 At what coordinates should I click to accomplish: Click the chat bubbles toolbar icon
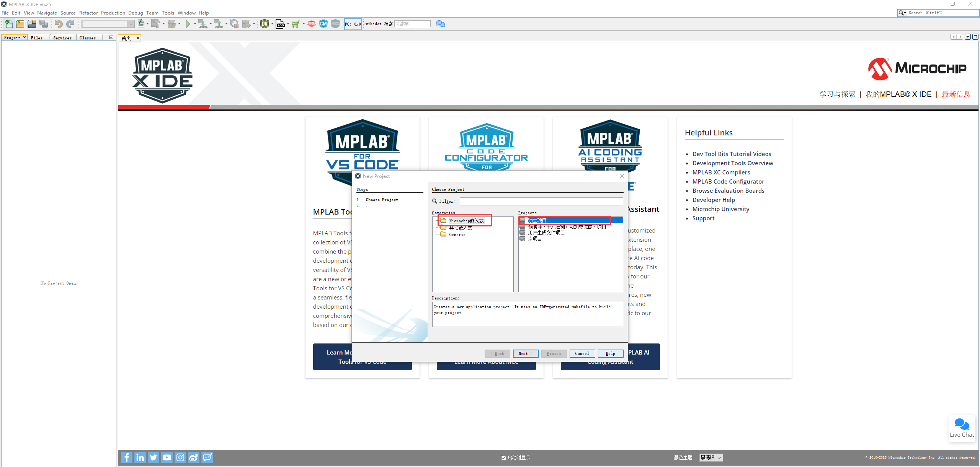pos(440,24)
